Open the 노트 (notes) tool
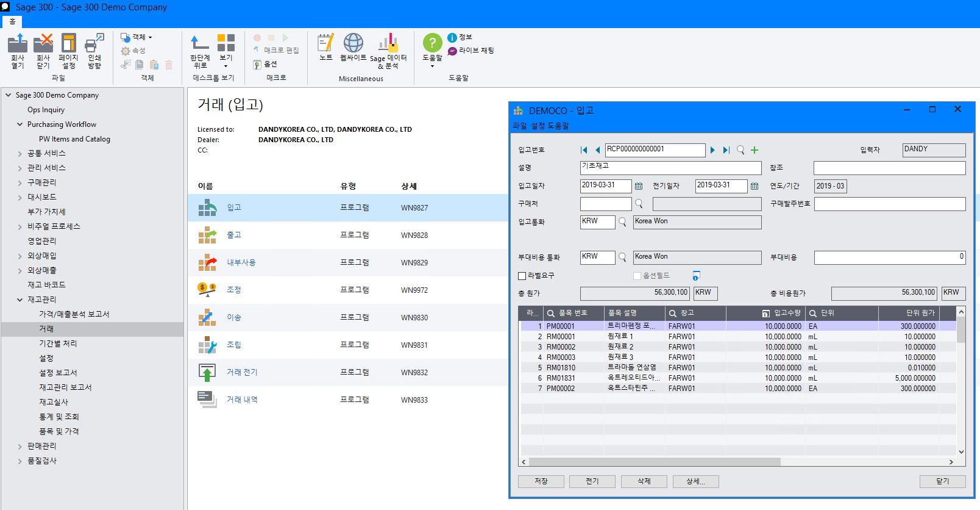The height and width of the screenshot is (510, 980). coord(326,43)
